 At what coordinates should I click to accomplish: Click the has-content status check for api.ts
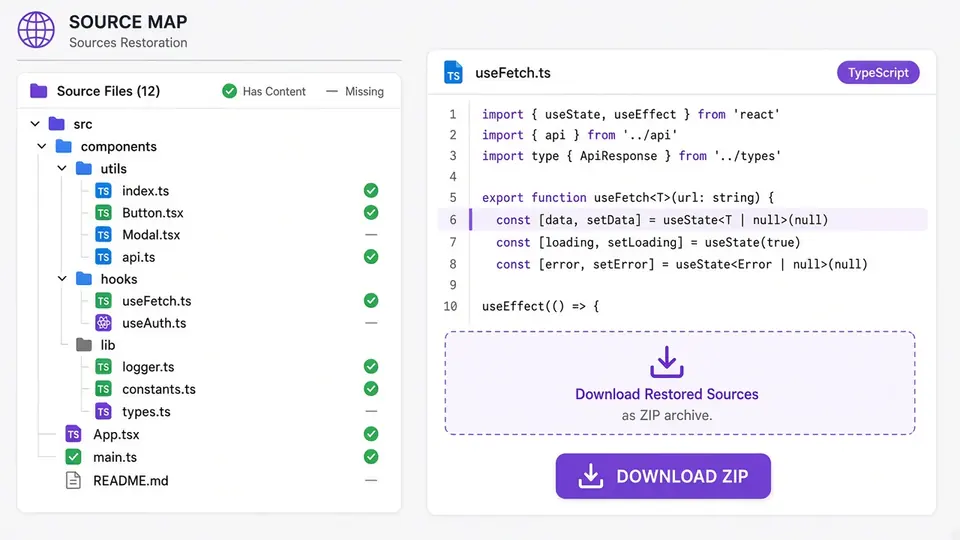pos(371,257)
